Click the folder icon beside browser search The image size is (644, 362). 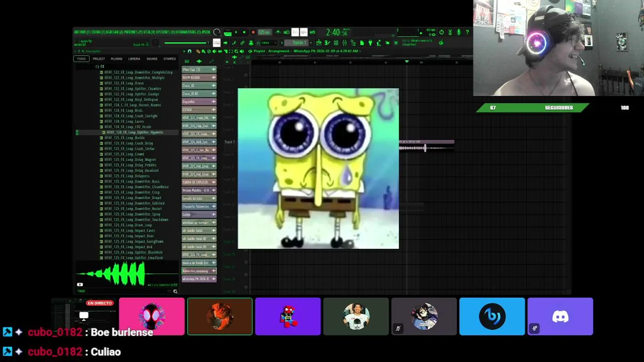coord(170,291)
